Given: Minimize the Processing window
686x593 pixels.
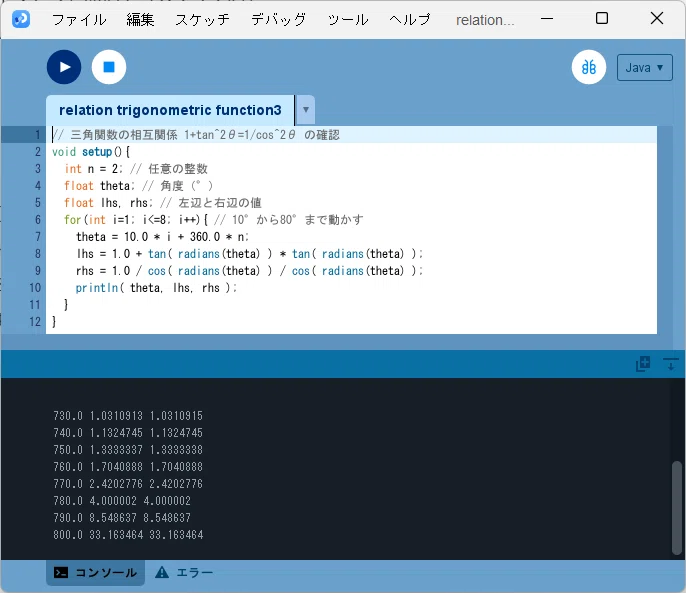Looking at the screenshot, I should click(x=547, y=19).
